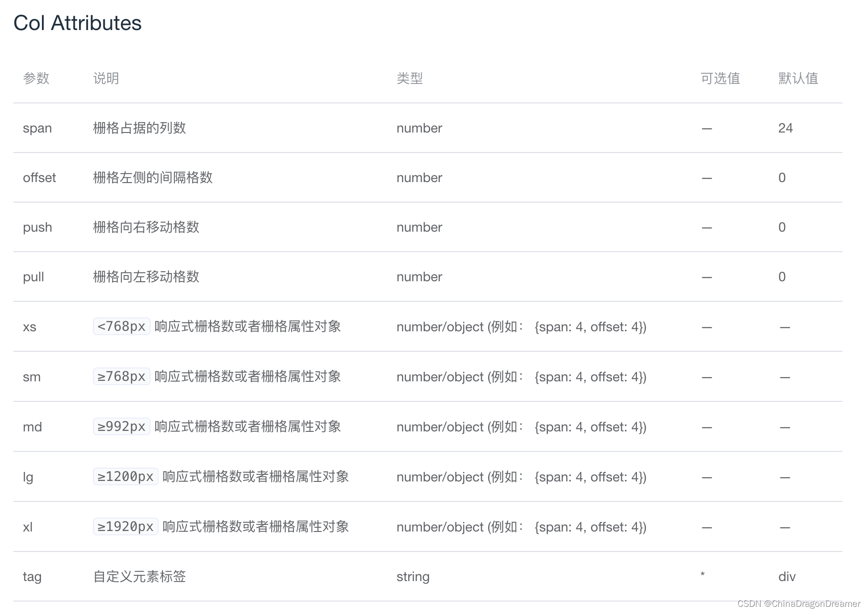This screenshot has height=613, width=868.
Task: Click xl row description 响应式栅格数或者栅格属性对象
Action: pos(256,527)
